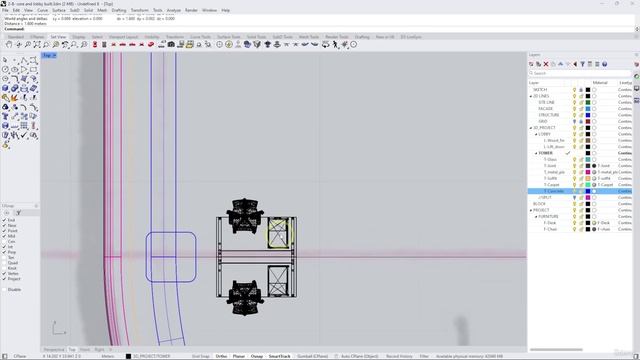The height and width of the screenshot is (360, 640).
Task: Toggle the End osnap checkbox
Action: click(4, 220)
